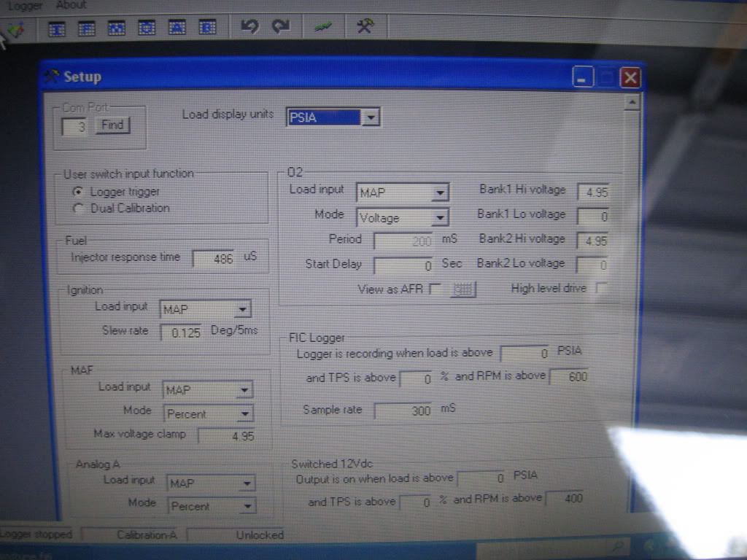
Task: Click the Redo arrow in the toolbar
Action: coord(281,26)
